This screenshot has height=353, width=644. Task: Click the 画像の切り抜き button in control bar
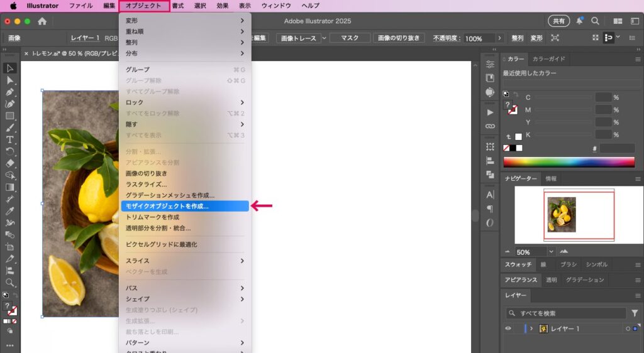398,38
